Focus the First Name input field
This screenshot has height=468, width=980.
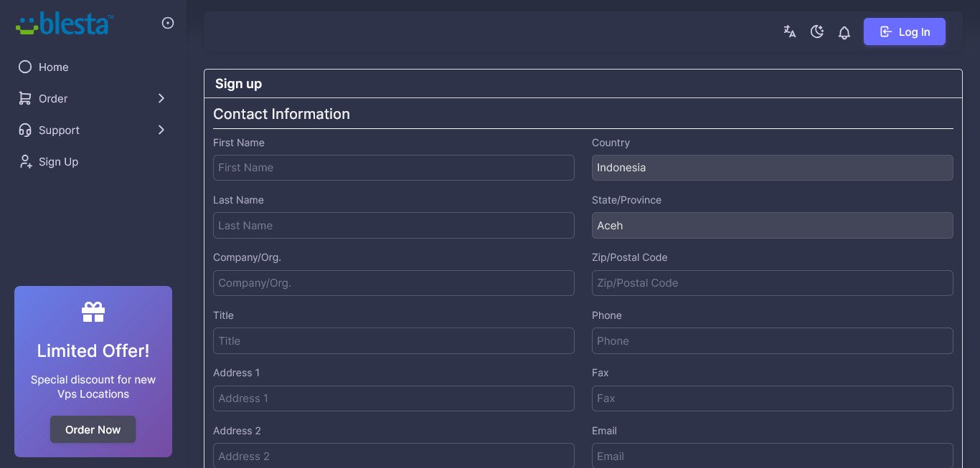click(393, 168)
